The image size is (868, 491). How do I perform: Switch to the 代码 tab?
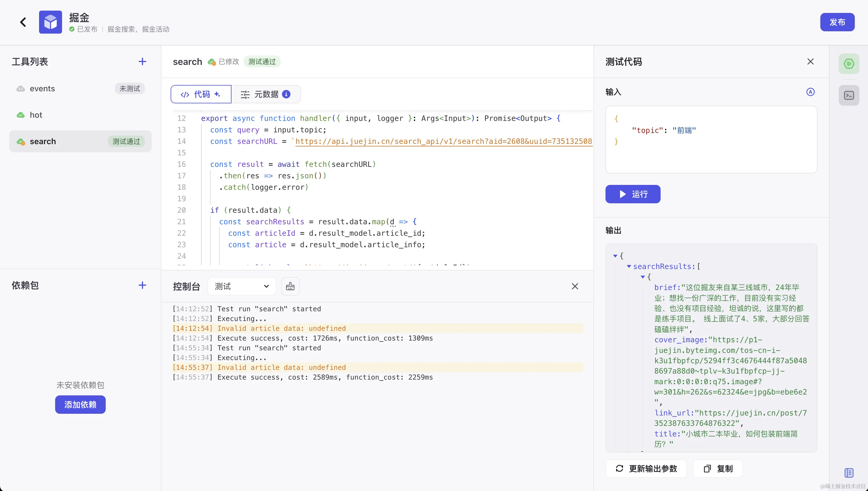[x=201, y=94]
